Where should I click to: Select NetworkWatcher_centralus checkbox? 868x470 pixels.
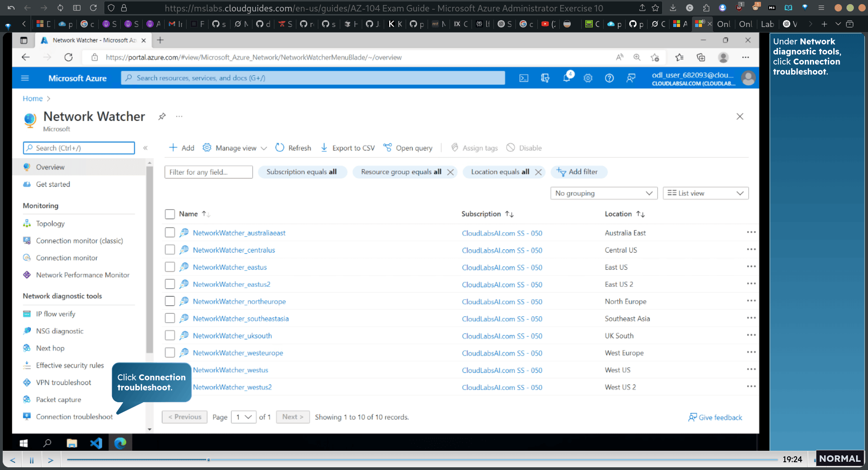[x=170, y=250]
